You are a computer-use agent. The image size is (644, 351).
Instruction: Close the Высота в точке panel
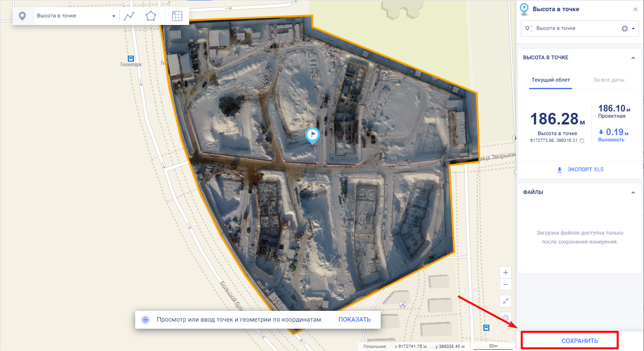(x=636, y=9)
